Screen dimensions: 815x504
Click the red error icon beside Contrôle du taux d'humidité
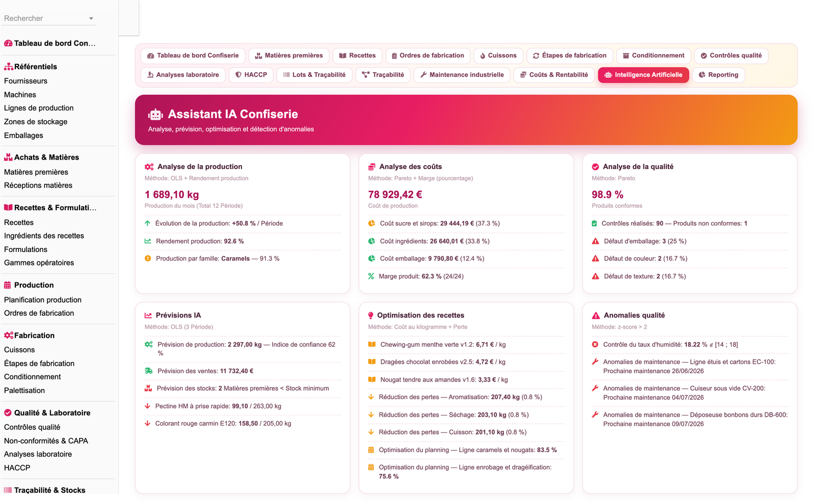click(x=595, y=344)
